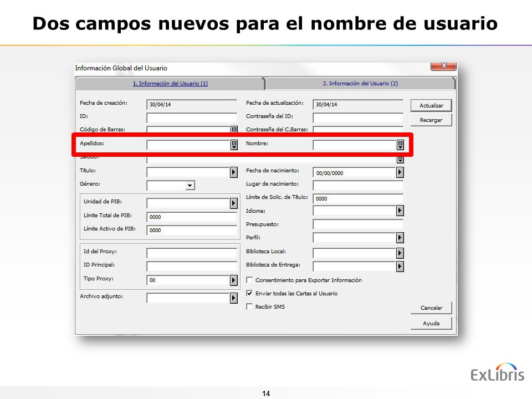
Task: Focus the Límite Activo de PIB field
Action: [192, 231]
